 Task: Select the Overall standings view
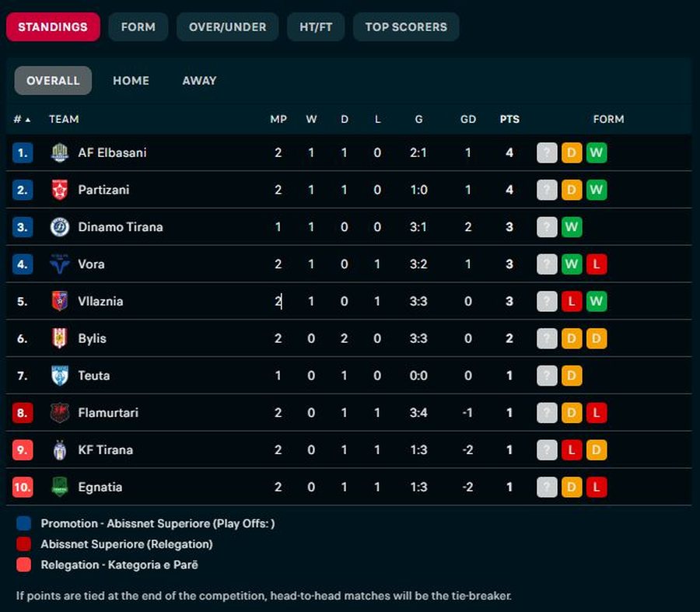pos(53,81)
